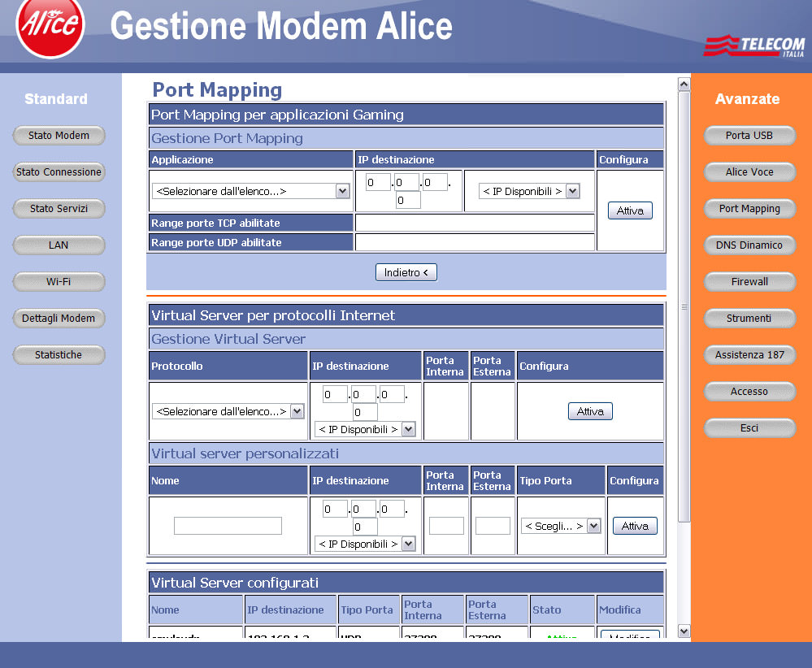The height and width of the screenshot is (668, 812).
Task: Expand Protocollo dropdown in Gestione Virtual Server
Action: point(228,411)
